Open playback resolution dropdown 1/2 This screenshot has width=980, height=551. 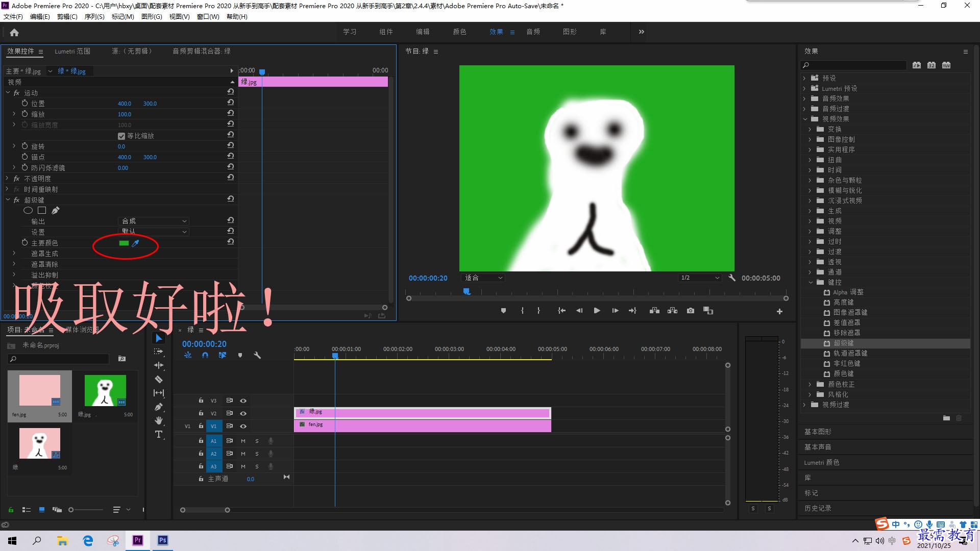pyautogui.click(x=700, y=278)
